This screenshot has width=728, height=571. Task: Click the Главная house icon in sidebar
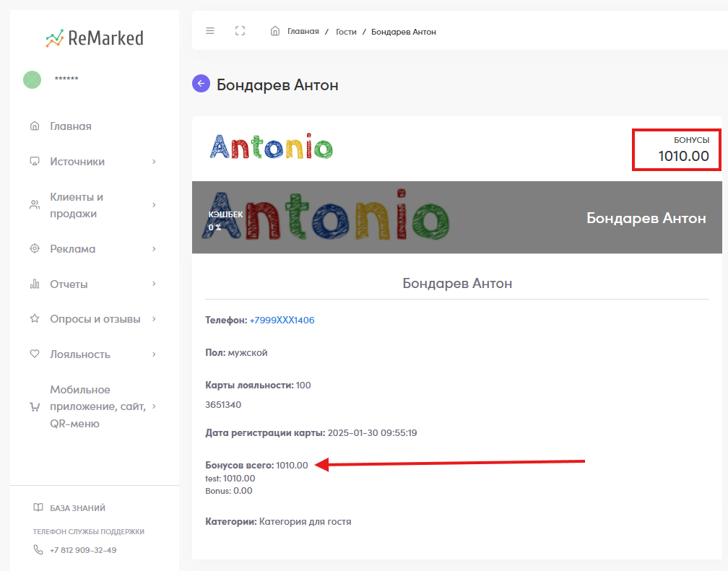click(35, 126)
